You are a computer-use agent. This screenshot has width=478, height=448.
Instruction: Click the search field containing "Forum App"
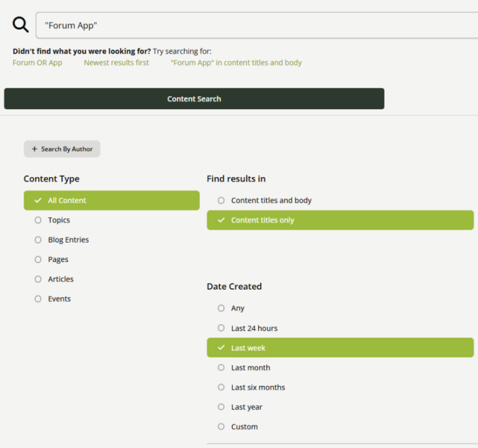(256, 25)
